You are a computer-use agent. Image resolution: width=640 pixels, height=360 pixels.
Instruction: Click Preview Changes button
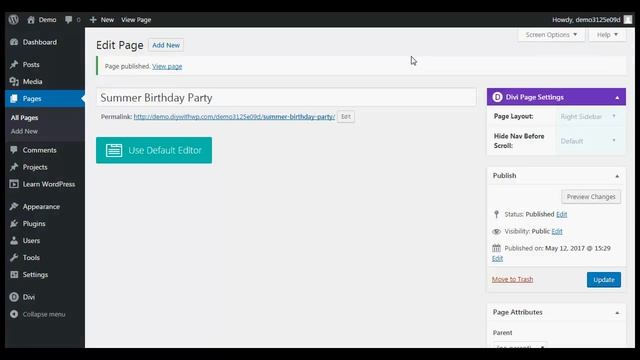pyautogui.click(x=591, y=197)
